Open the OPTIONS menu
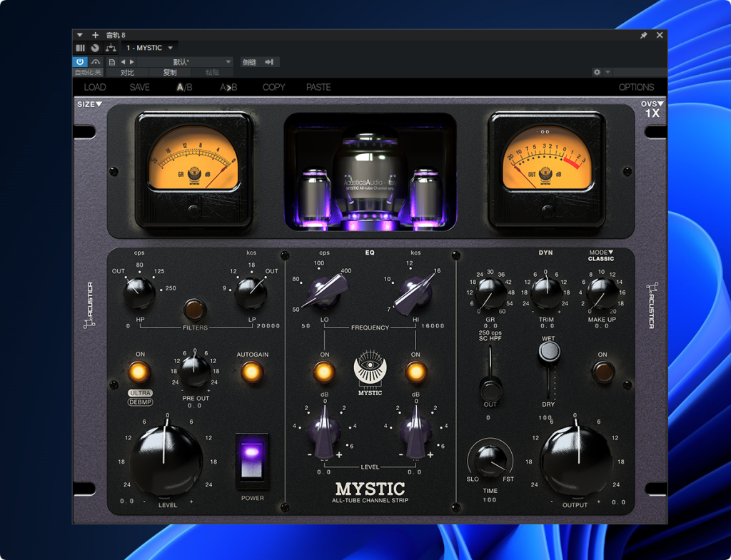 tap(636, 87)
